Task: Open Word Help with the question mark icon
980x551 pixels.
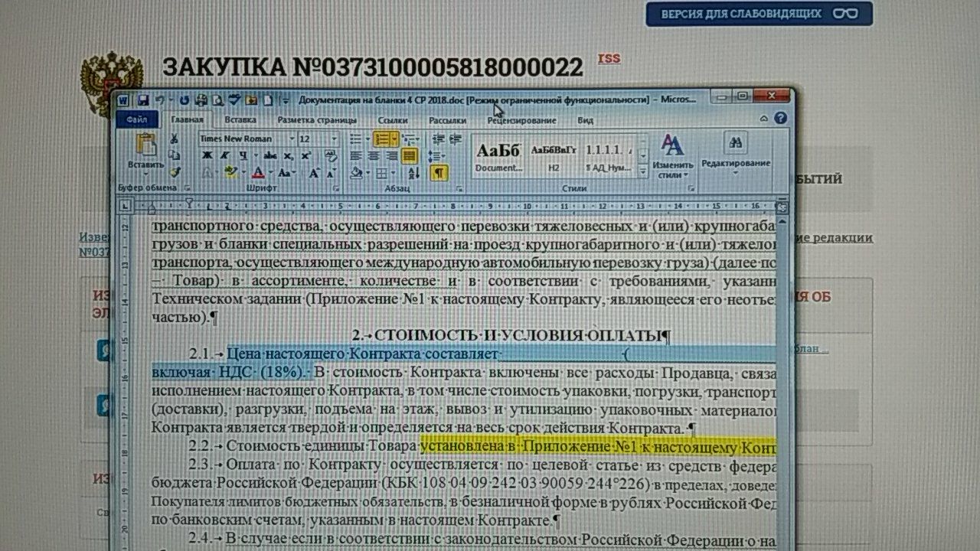Action: click(x=780, y=119)
